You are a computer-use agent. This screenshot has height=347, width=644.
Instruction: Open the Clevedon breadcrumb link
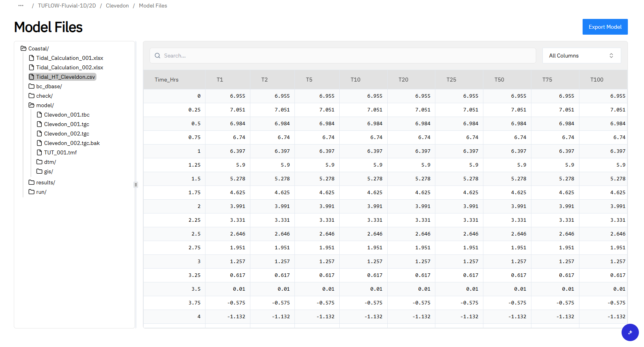pos(117,6)
